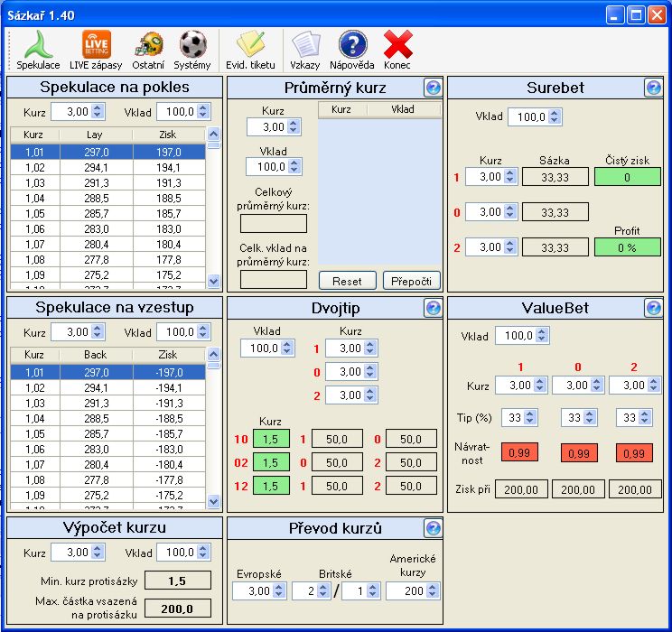This screenshot has height=632, width=672.
Task: Adjust Evropské kurz stepper
Action: tap(277, 591)
